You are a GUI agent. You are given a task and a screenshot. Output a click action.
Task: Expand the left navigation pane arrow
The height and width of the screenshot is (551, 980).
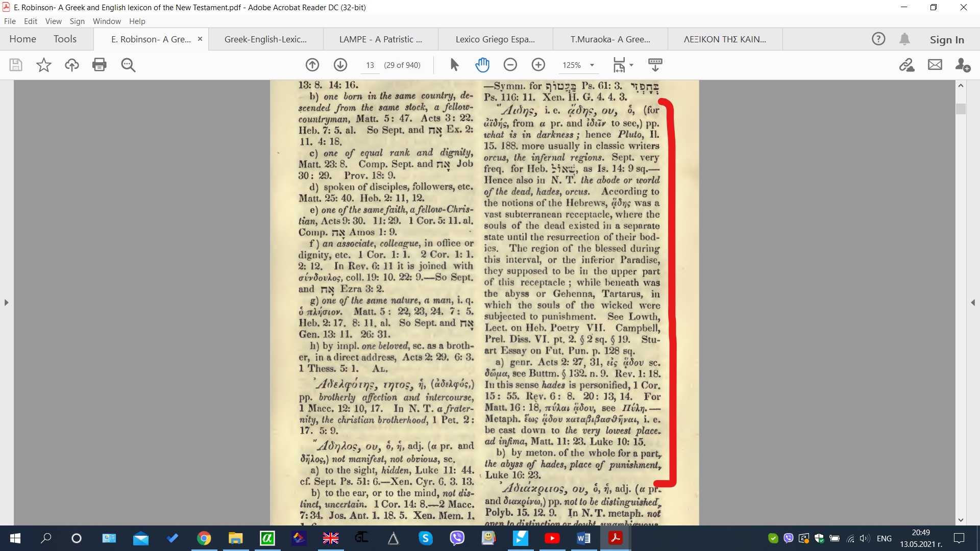6,303
